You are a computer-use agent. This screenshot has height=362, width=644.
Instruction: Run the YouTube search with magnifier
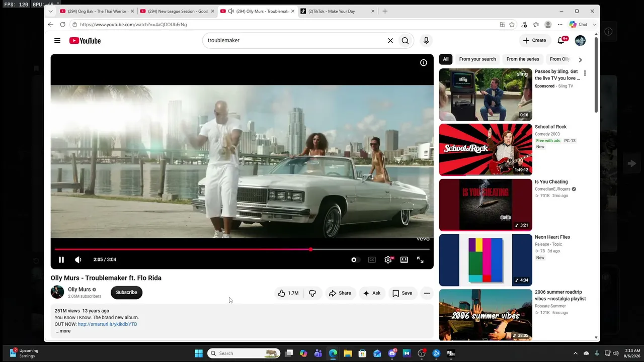click(x=405, y=41)
